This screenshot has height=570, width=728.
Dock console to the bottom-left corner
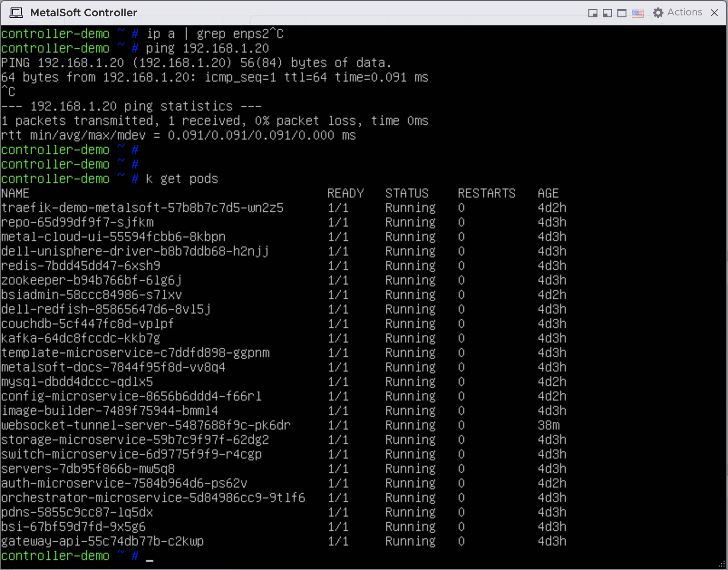[x=607, y=13]
